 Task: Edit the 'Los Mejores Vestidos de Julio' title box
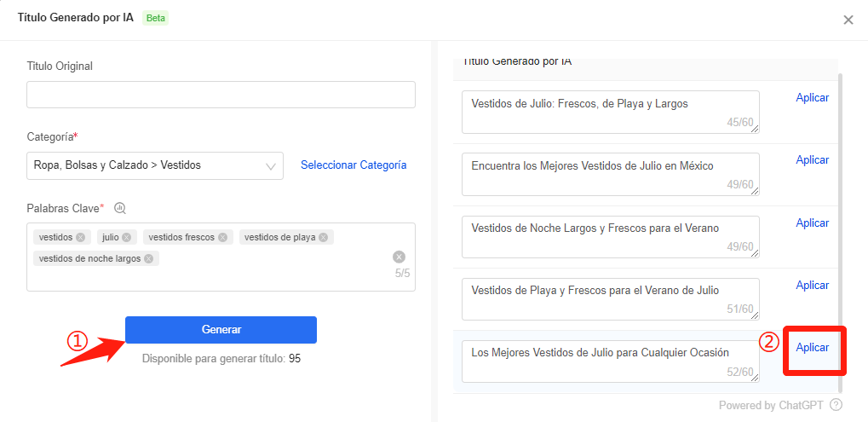tap(611, 361)
